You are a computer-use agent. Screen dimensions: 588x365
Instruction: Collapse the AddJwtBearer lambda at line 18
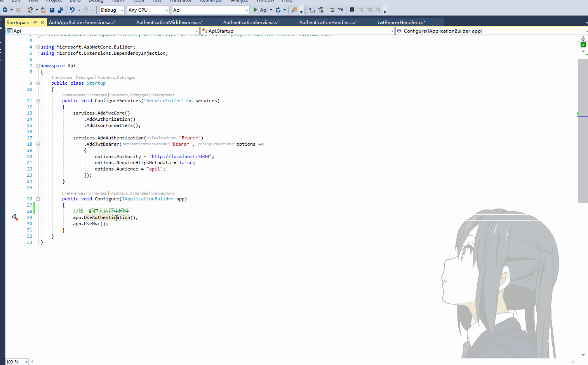tap(38, 144)
